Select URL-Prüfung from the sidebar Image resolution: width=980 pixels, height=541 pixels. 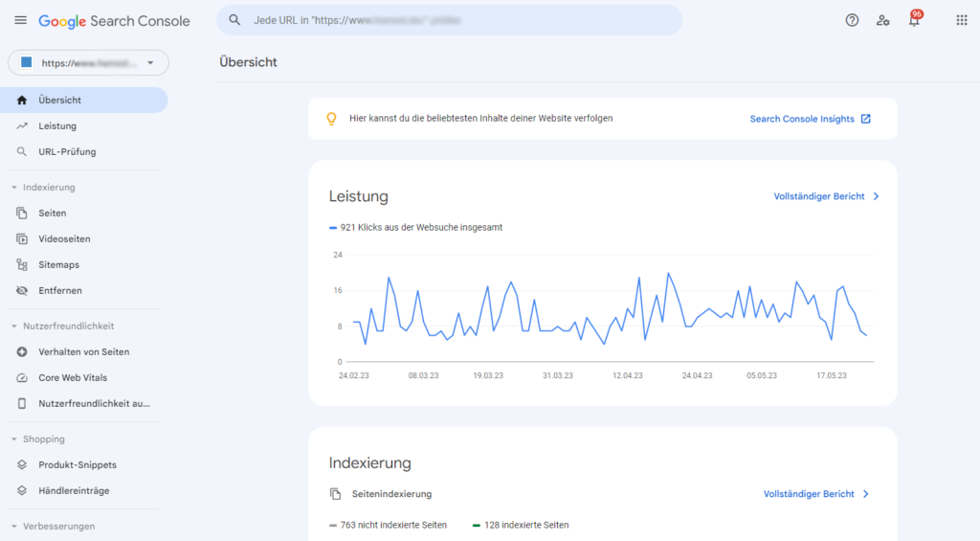click(67, 151)
